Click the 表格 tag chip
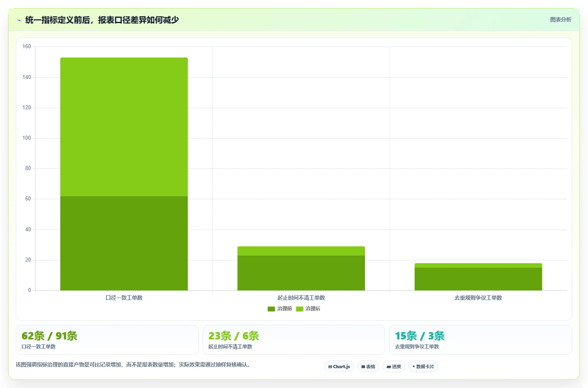This screenshot has height=388, width=588. [x=368, y=367]
